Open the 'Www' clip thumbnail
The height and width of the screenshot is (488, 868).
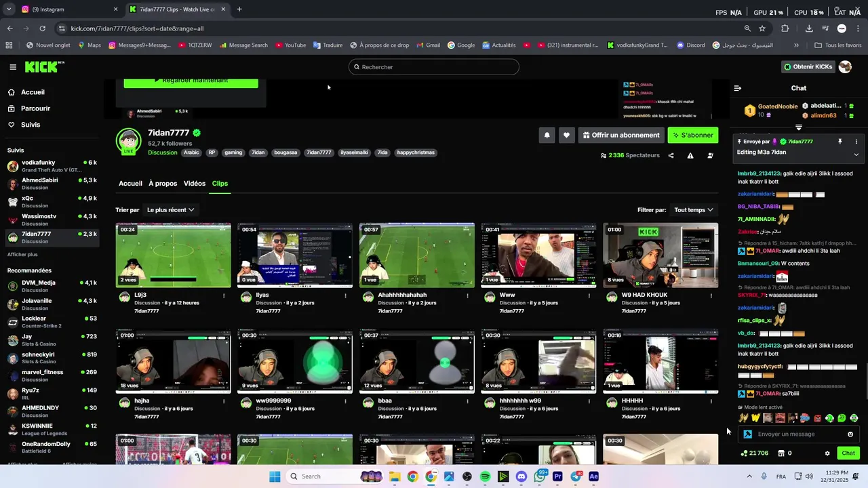tap(538, 256)
